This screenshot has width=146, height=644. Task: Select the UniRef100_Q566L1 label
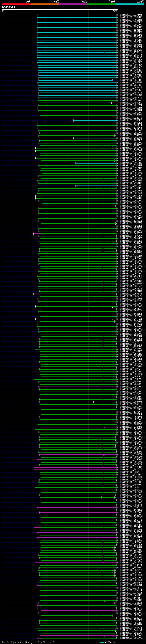[x=131, y=276]
